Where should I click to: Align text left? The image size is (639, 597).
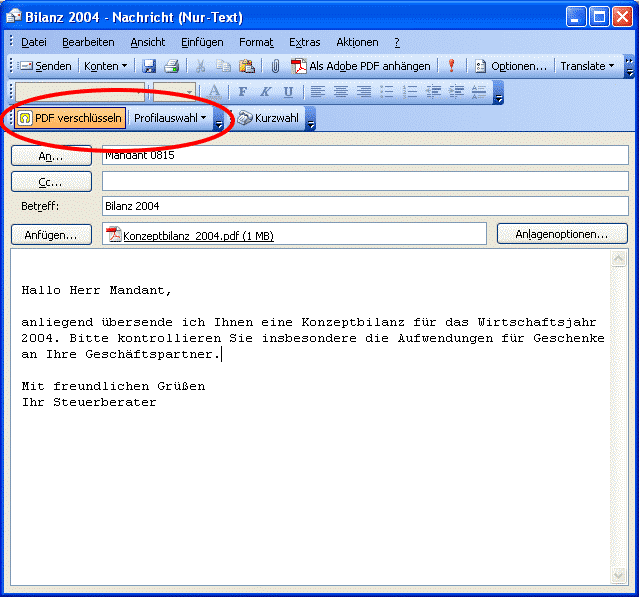click(x=318, y=92)
